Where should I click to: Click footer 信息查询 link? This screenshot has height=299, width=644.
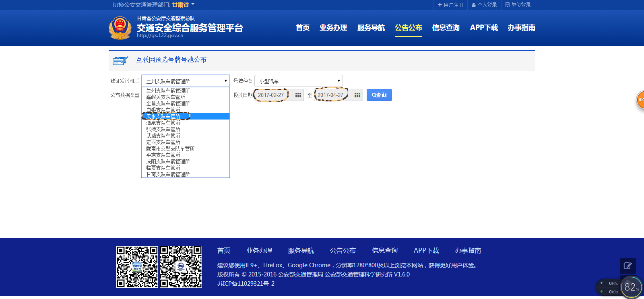click(x=385, y=251)
